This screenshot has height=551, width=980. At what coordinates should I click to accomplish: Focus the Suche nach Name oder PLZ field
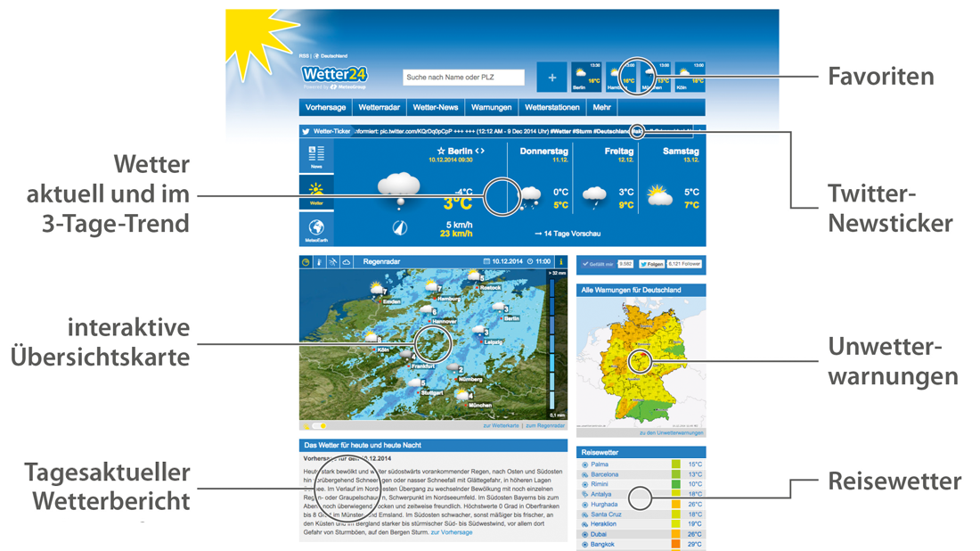[x=463, y=78]
